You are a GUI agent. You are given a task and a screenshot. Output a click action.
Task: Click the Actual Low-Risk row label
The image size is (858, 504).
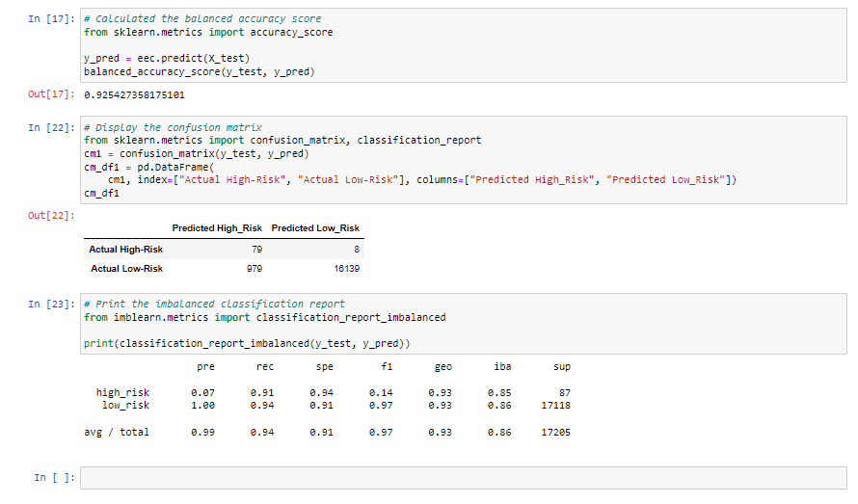point(127,269)
